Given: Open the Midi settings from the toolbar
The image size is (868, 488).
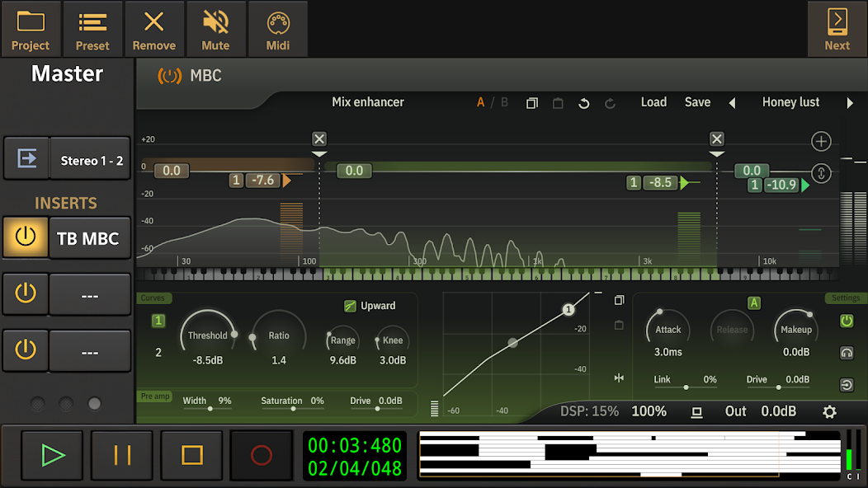Looking at the screenshot, I should [278, 28].
